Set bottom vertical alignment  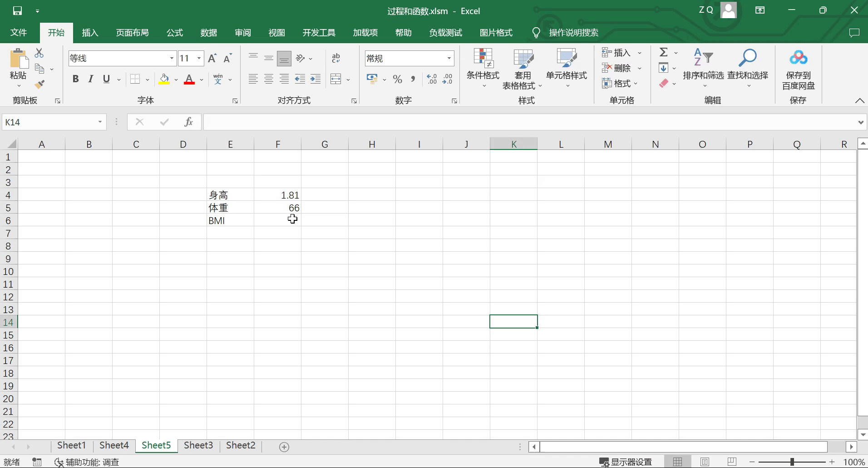pyautogui.click(x=284, y=58)
